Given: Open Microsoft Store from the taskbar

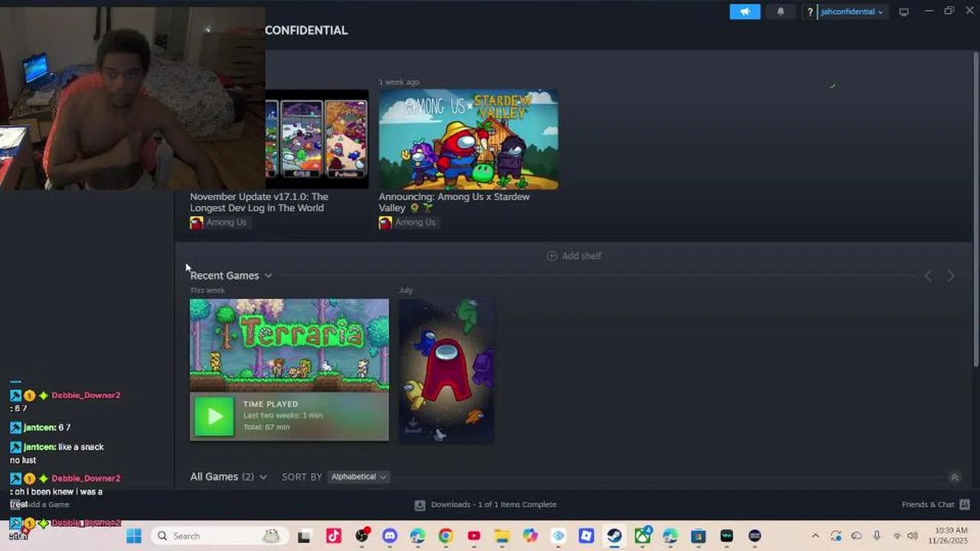Looking at the screenshot, I should (698, 536).
